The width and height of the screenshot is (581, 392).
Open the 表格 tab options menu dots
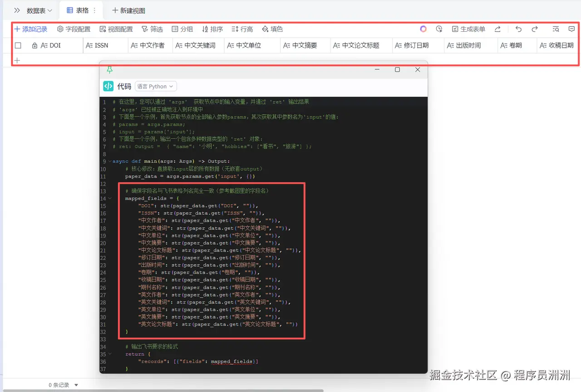pyautogui.click(x=94, y=10)
